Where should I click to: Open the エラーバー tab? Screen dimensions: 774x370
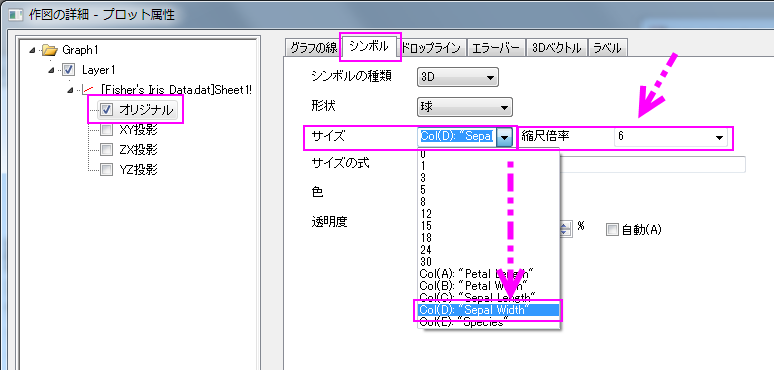496,48
